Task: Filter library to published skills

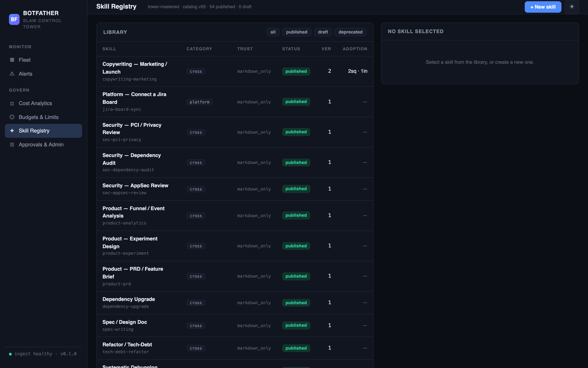Action: pyautogui.click(x=297, y=32)
